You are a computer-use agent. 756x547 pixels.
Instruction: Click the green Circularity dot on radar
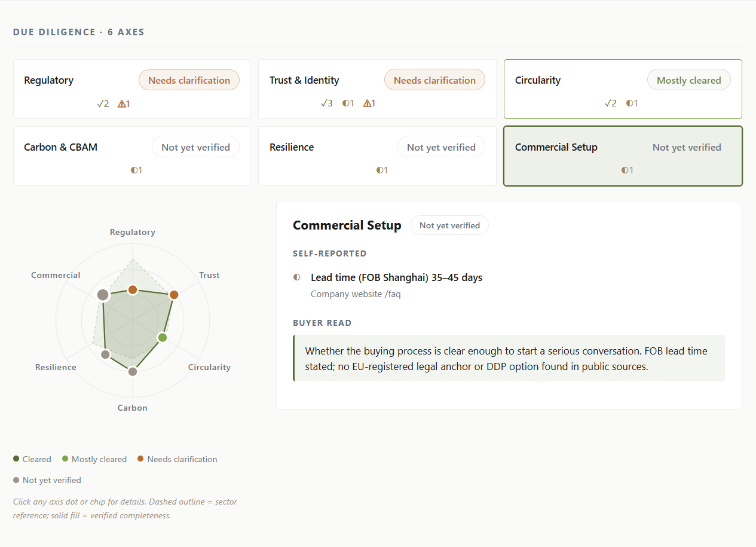(162, 338)
